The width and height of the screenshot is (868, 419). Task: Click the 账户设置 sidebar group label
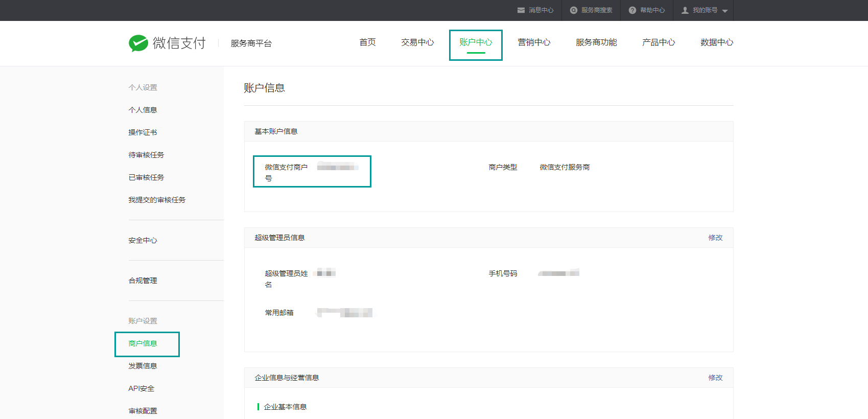[x=143, y=321]
